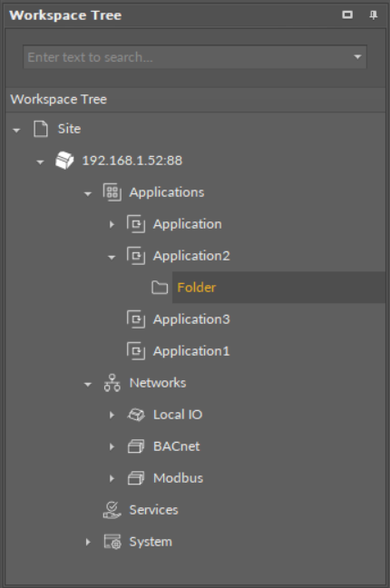Click the Local IO icon

tap(136, 415)
